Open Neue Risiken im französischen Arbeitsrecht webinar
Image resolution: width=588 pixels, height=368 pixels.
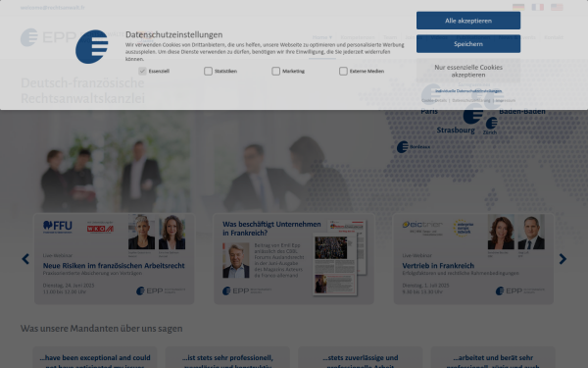click(x=114, y=266)
